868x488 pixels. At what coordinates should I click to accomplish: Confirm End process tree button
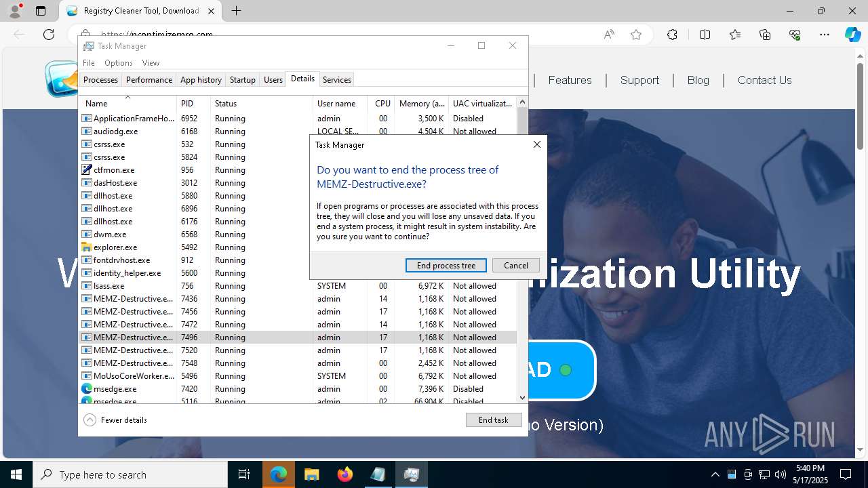(x=446, y=266)
